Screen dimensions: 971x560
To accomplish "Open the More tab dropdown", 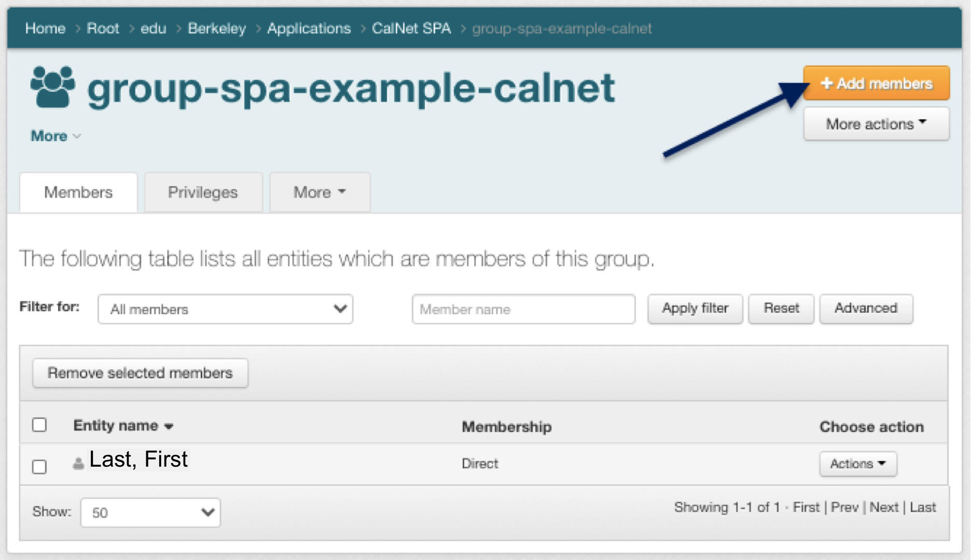I will tap(318, 192).
